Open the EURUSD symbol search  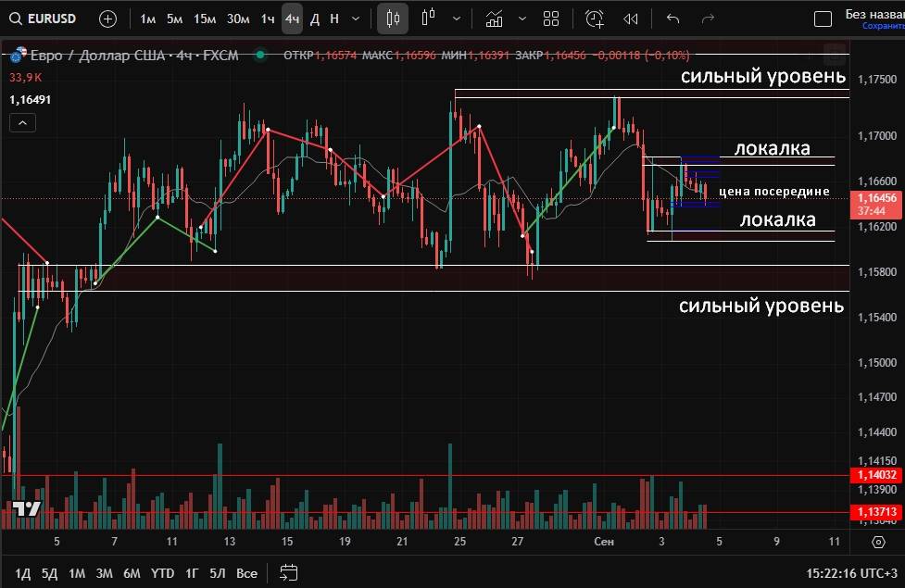point(44,19)
